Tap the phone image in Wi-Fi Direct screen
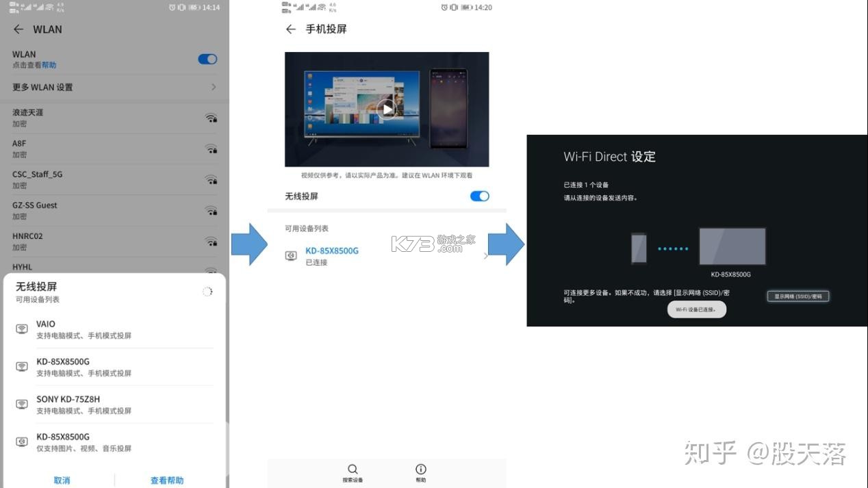 point(639,248)
